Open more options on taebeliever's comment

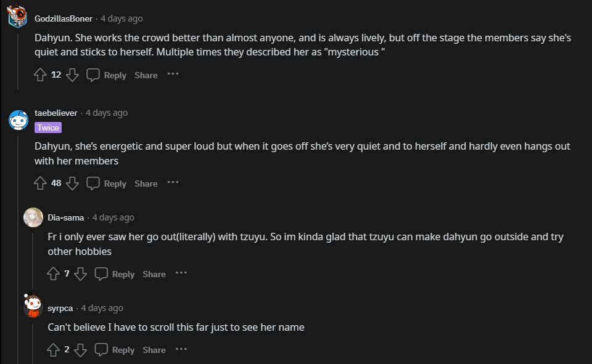[x=173, y=183]
